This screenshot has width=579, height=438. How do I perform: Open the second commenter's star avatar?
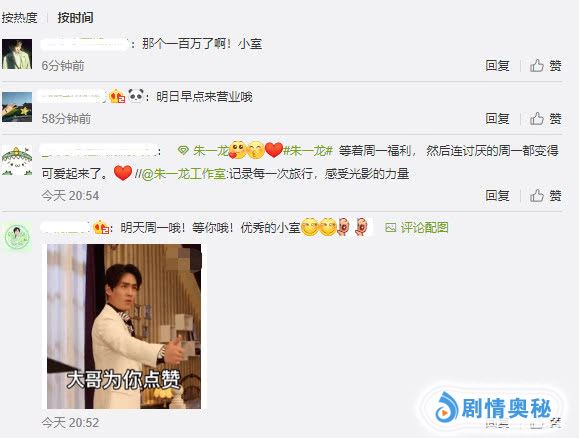(17, 107)
